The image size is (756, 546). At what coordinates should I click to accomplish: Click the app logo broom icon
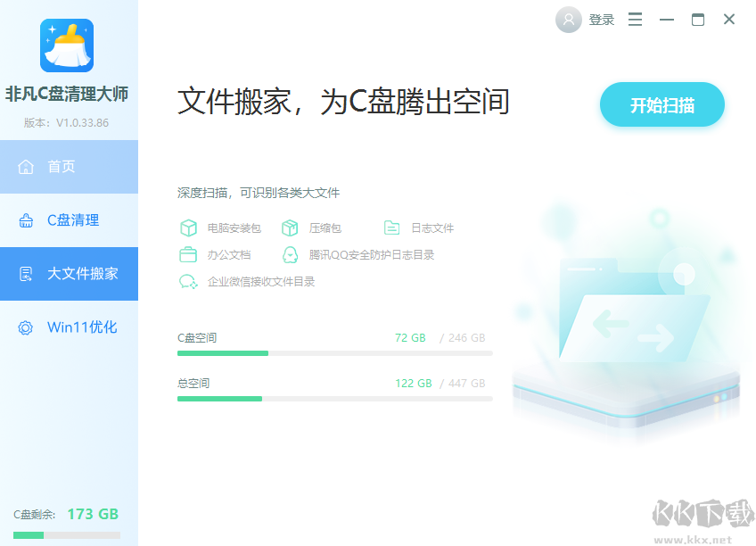pyautogui.click(x=68, y=45)
